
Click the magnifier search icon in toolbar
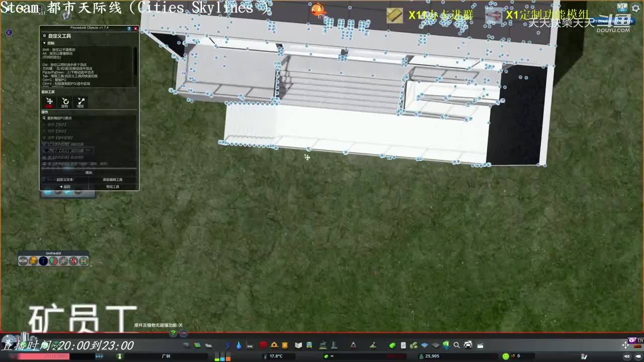456,345
